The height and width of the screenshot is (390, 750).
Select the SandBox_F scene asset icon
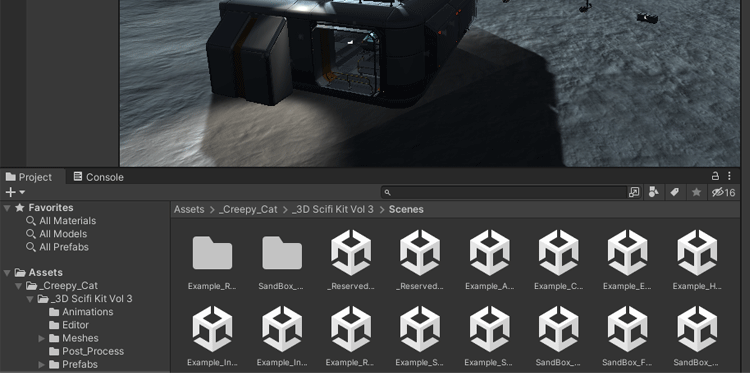pos(627,329)
